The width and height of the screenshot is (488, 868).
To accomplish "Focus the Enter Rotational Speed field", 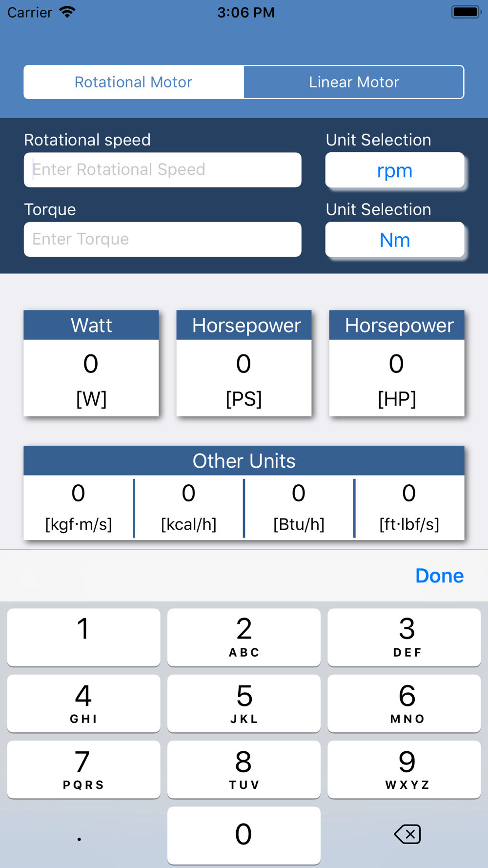I will pyautogui.click(x=163, y=170).
